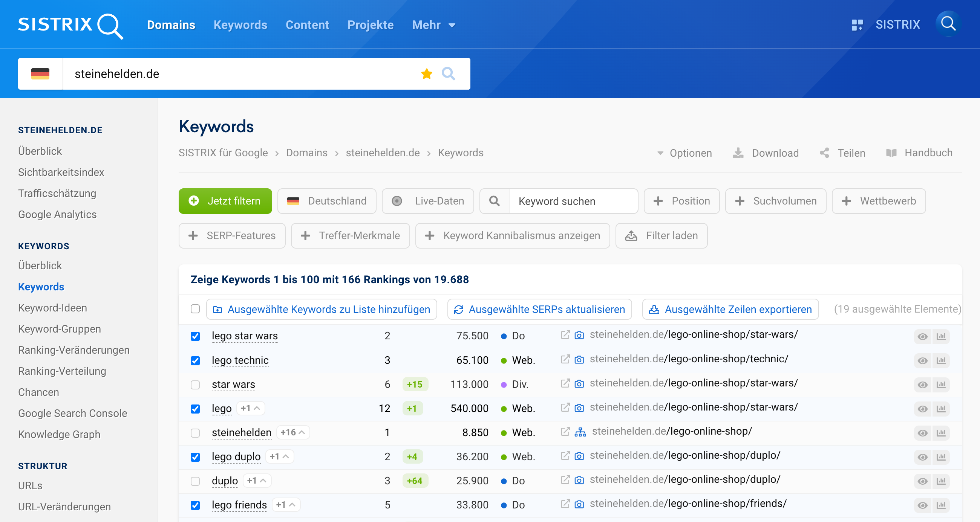Check the steinehelden row checkbox

pyautogui.click(x=195, y=433)
